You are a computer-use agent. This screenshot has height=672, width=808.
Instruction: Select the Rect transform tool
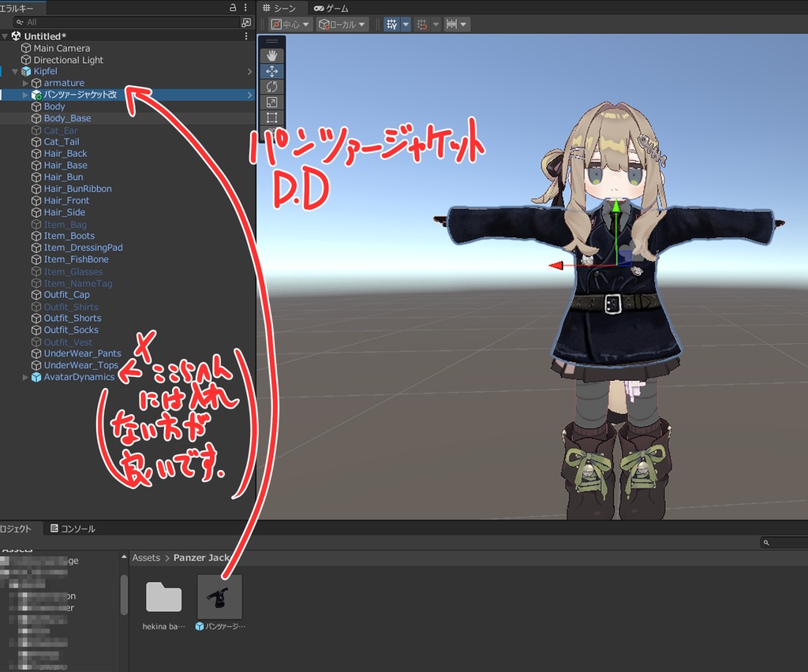pos(271,118)
